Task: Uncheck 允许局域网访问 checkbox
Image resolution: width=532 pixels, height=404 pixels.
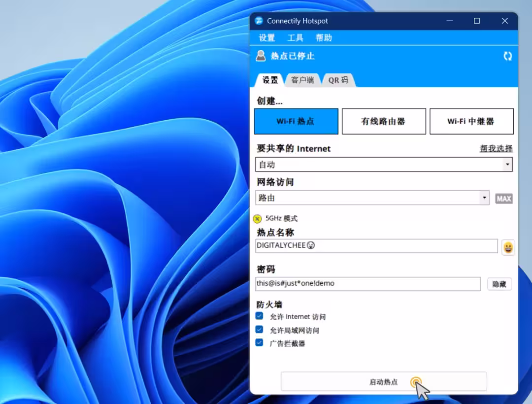Action: [259, 330]
